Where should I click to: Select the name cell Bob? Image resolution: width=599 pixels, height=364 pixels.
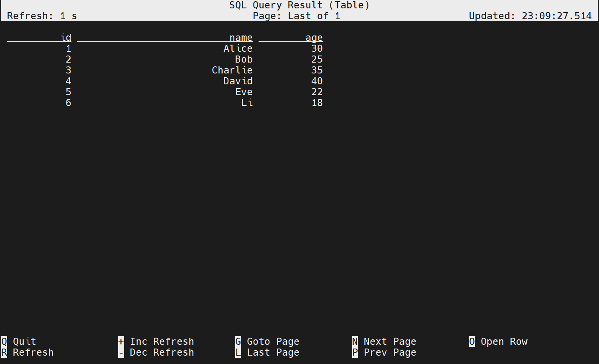pos(244,59)
